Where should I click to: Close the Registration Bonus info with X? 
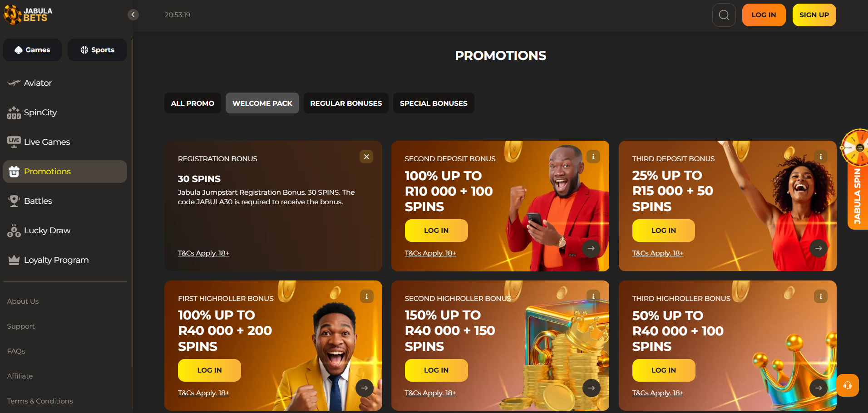366,157
